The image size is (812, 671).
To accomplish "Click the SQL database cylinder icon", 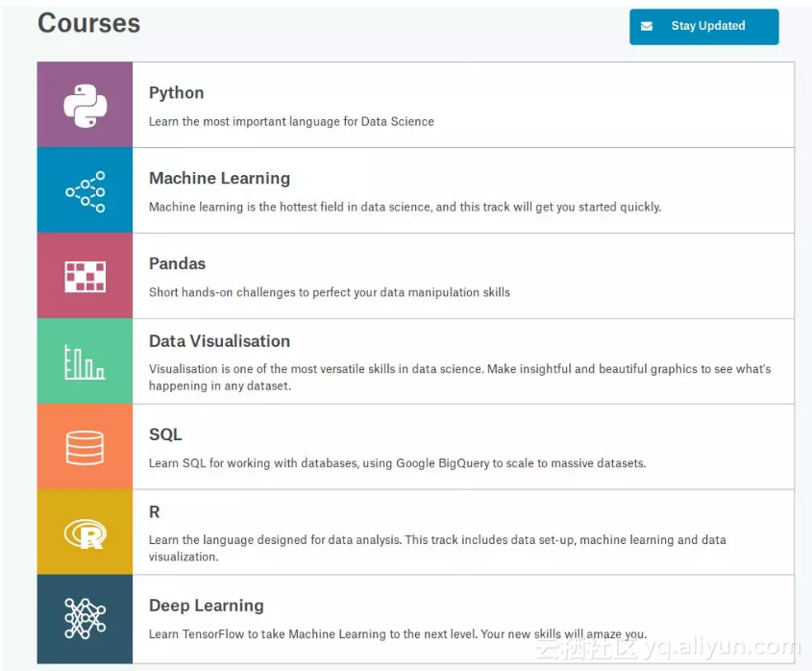I will coord(85,447).
